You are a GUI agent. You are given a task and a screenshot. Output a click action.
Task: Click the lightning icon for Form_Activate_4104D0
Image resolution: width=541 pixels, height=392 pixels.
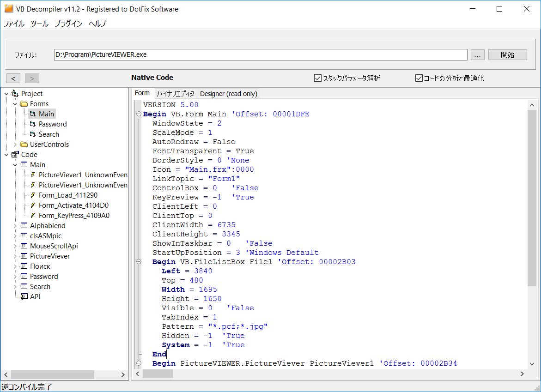point(33,205)
